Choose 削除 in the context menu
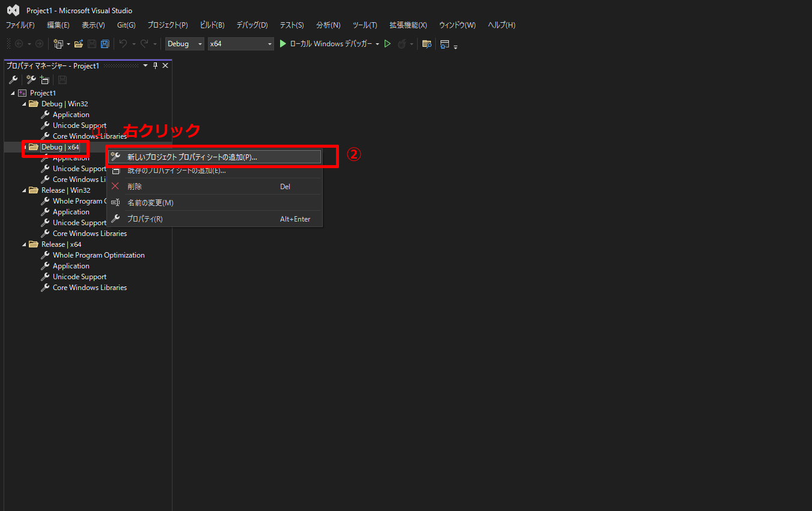The height and width of the screenshot is (511, 812). pos(215,186)
